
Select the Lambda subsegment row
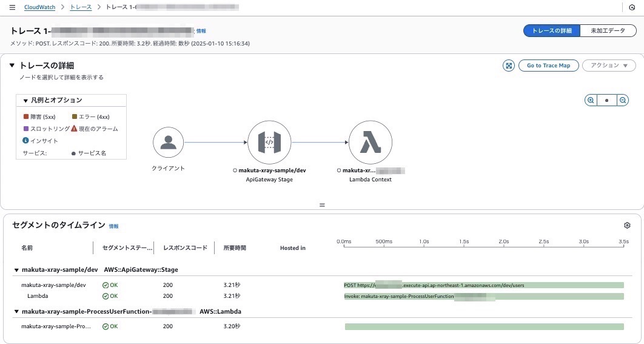[x=323, y=296]
